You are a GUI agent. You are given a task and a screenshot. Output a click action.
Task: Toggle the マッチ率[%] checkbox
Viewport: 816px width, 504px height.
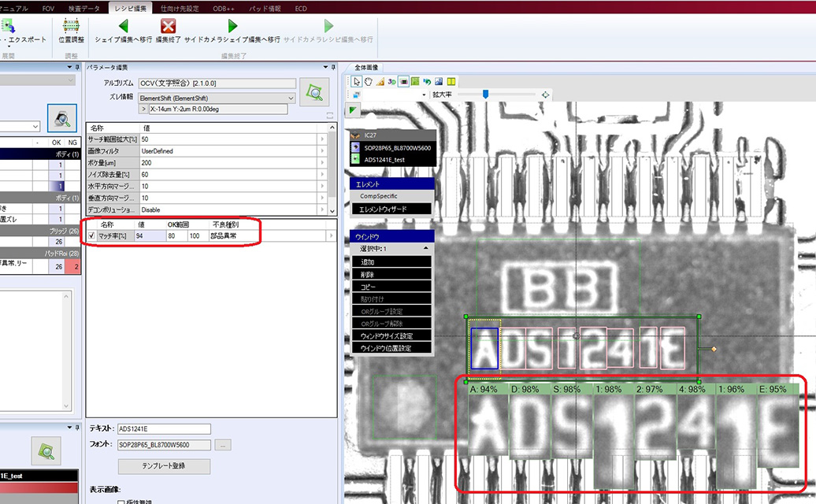[92, 235]
